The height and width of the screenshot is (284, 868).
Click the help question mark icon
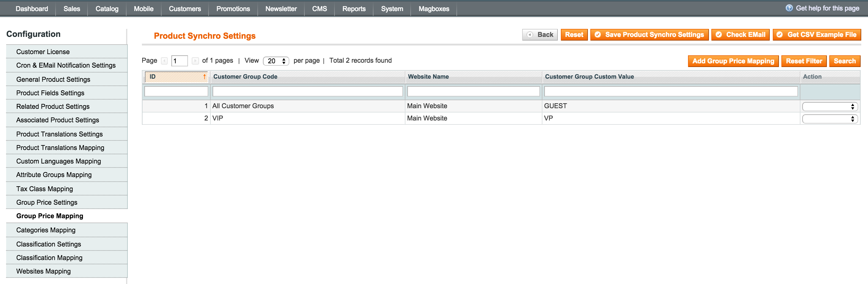click(789, 8)
